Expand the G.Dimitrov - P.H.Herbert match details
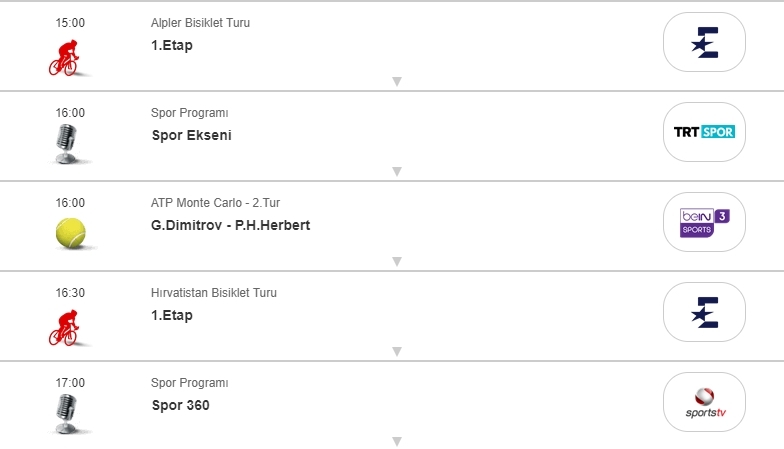 [396, 261]
